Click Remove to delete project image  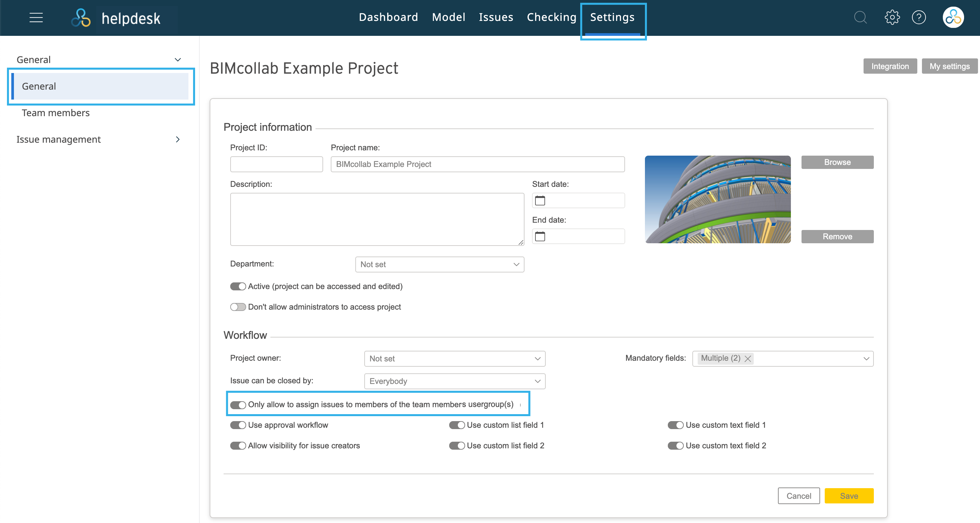[837, 237]
